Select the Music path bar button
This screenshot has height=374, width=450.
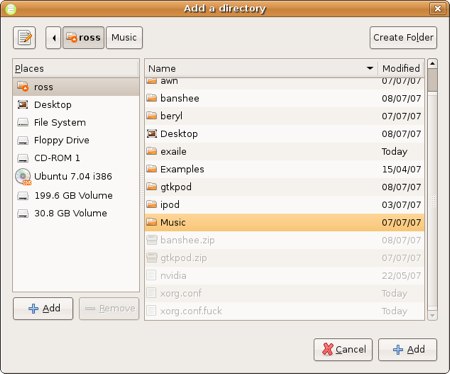124,38
